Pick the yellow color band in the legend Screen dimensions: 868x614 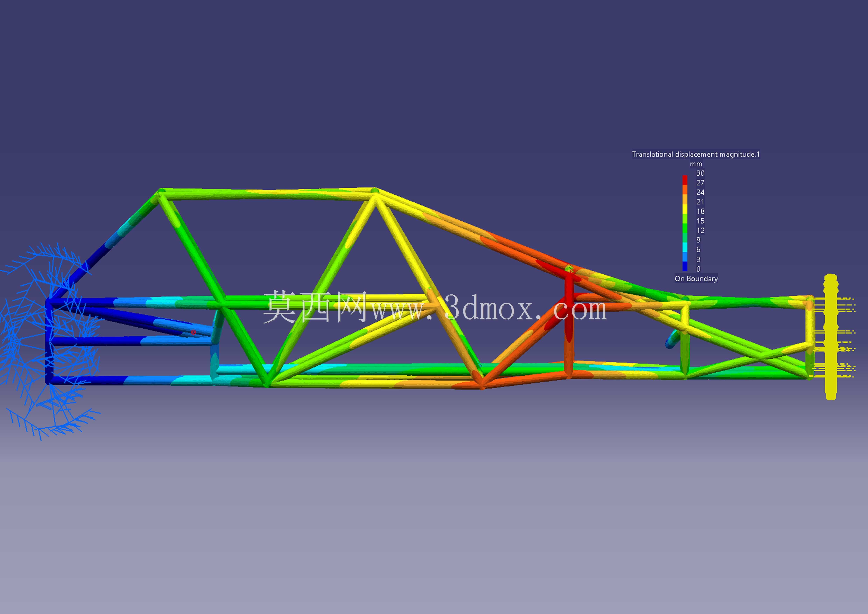(685, 209)
